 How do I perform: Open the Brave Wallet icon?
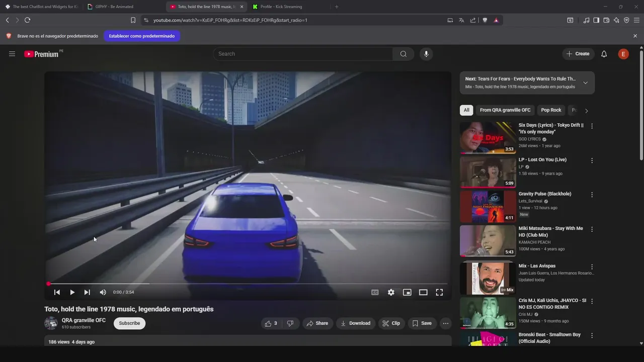[606, 20]
